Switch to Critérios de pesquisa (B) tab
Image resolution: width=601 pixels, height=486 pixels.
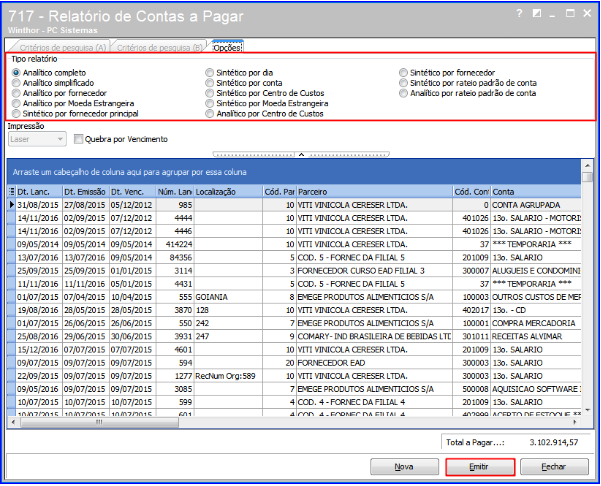[159, 48]
